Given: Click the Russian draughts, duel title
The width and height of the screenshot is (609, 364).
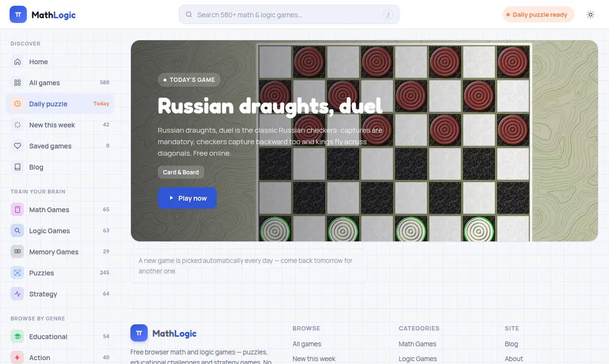Looking at the screenshot, I should tap(270, 106).
